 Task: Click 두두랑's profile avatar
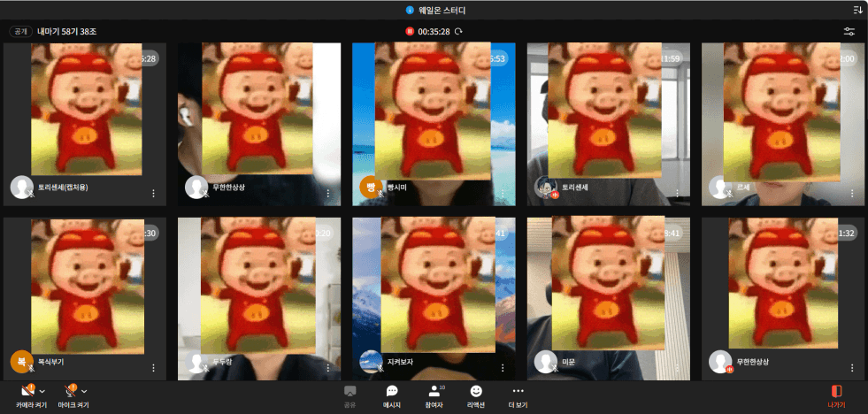196,362
